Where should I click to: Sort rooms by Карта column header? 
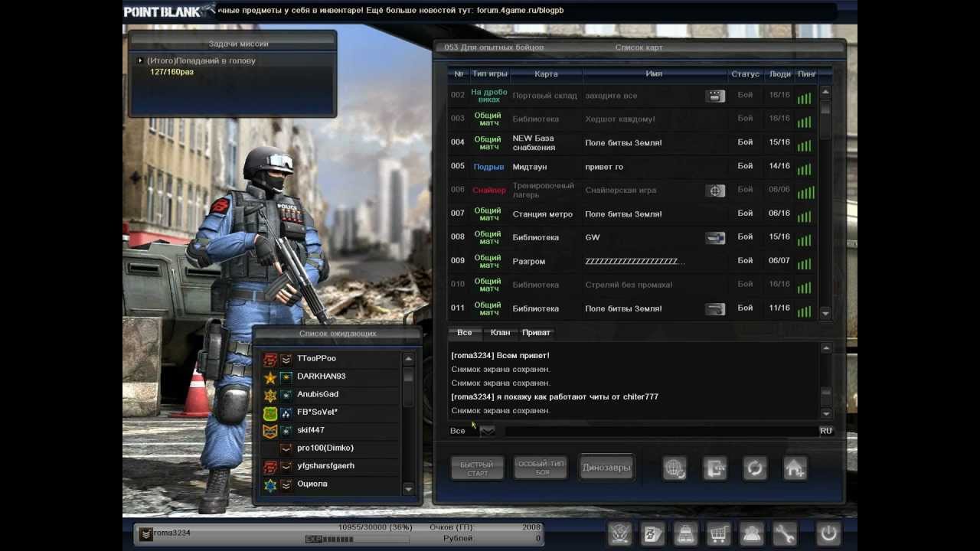coord(546,74)
